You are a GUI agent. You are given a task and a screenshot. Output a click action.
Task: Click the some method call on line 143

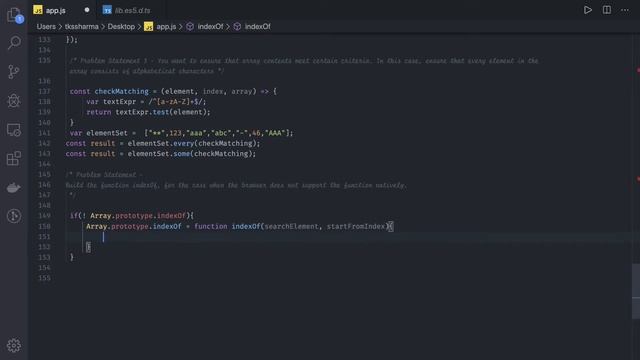[181, 154]
